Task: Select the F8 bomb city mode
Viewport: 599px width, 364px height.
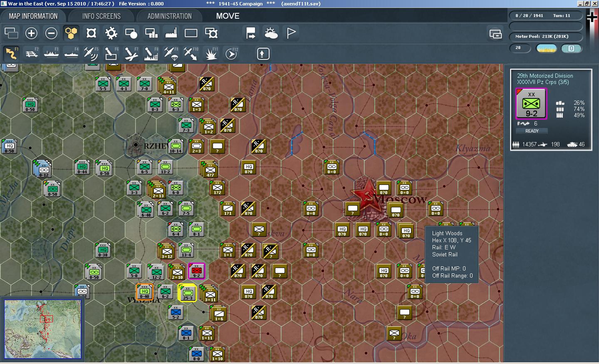Action: coord(151,54)
